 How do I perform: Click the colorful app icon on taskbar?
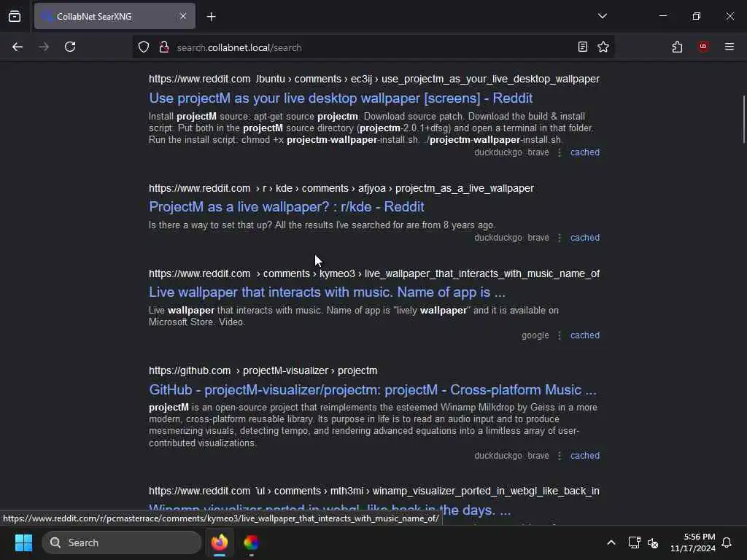tap(251, 542)
